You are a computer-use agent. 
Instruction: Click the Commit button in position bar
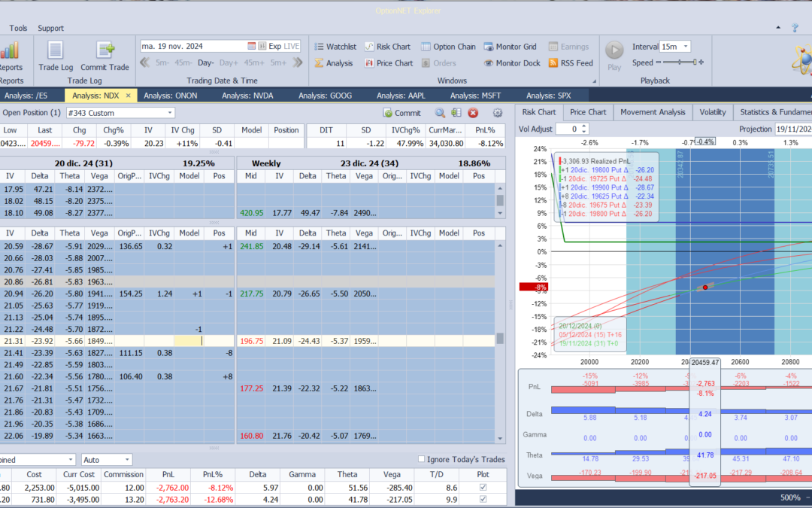tap(401, 113)
